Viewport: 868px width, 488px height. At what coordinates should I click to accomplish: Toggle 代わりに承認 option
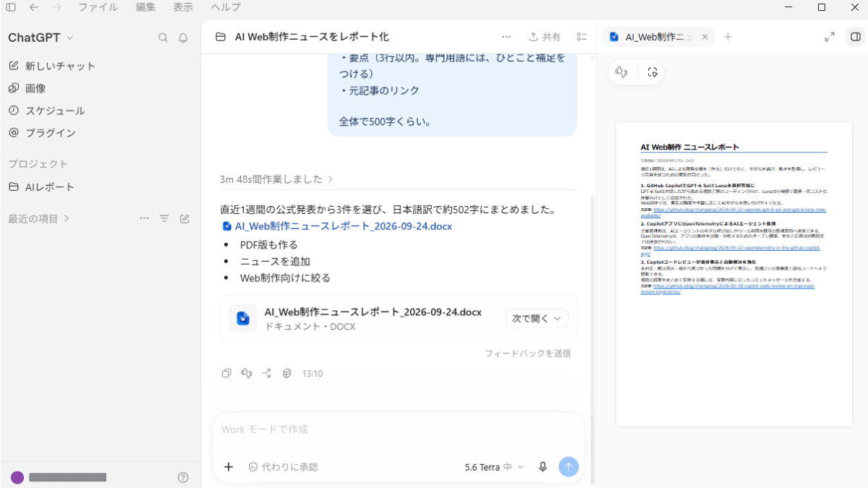tap(283, 467)
